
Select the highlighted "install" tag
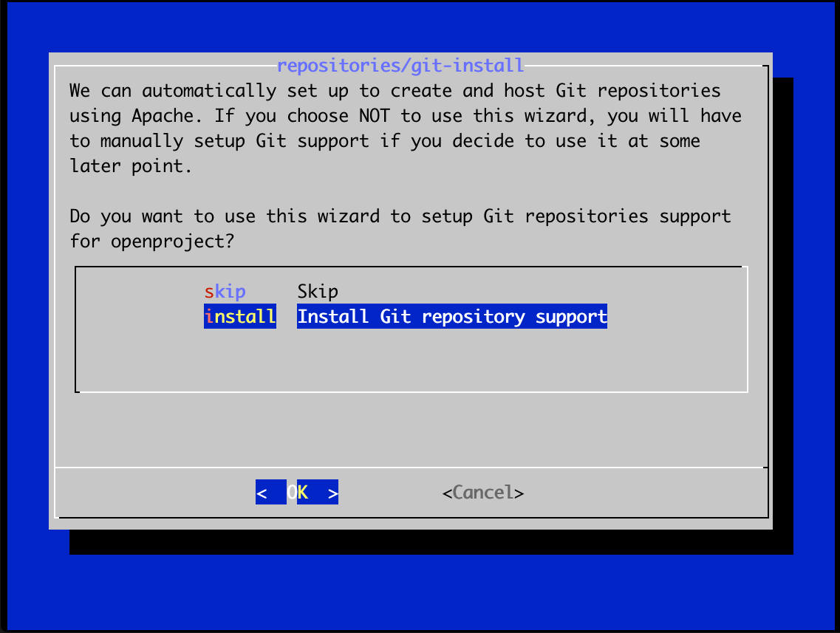240,316
